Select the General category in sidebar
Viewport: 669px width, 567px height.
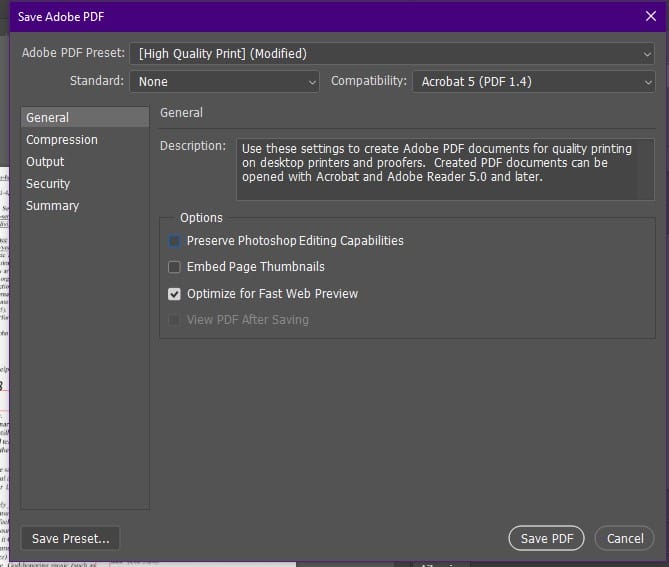85,117
